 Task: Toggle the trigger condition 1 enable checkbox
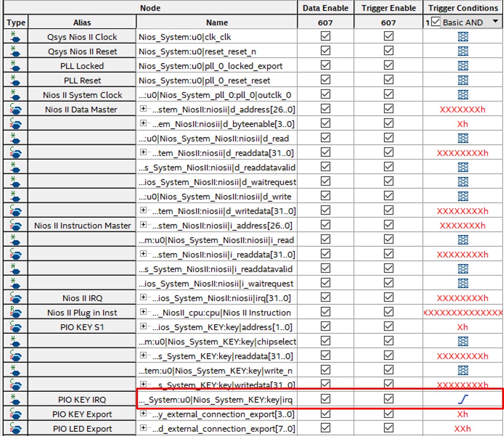(x=436, y=22)
